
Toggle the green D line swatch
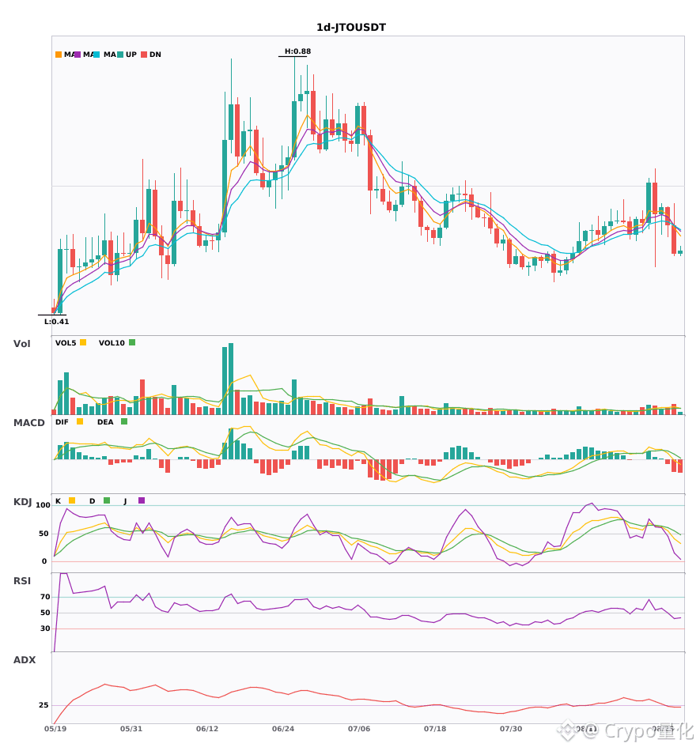[107, 500]
